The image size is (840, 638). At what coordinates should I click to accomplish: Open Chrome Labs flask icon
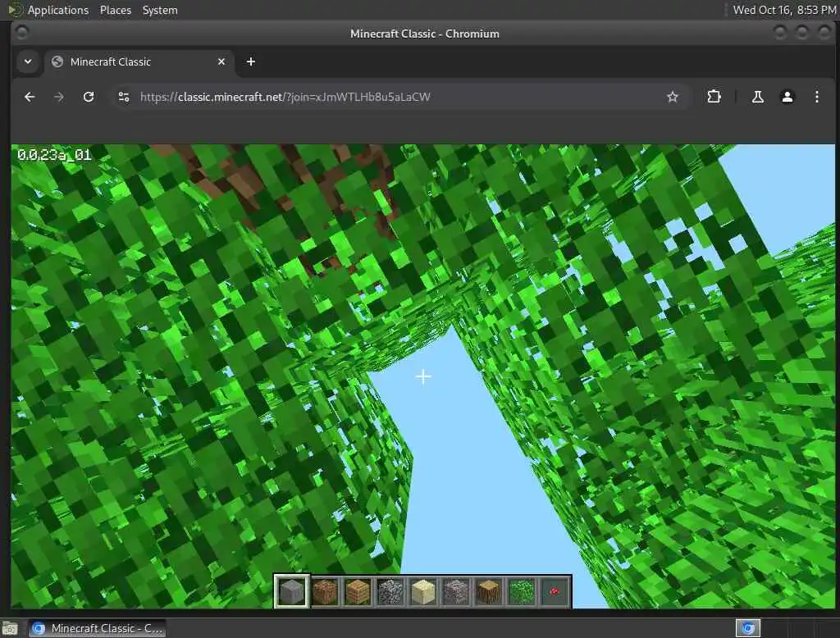tap(757, 97)
